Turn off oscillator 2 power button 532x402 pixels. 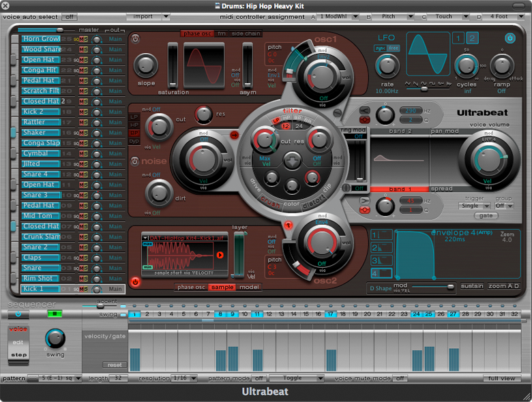(134, 281)
